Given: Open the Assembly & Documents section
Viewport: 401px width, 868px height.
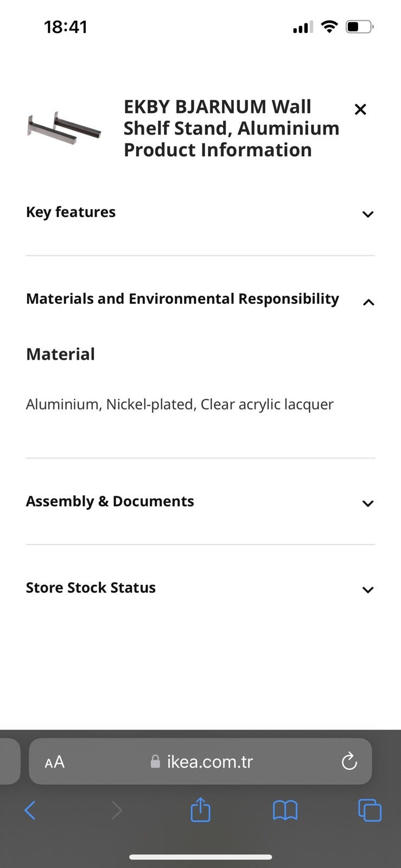Looking at the screenshot, I should pos(110,501).
